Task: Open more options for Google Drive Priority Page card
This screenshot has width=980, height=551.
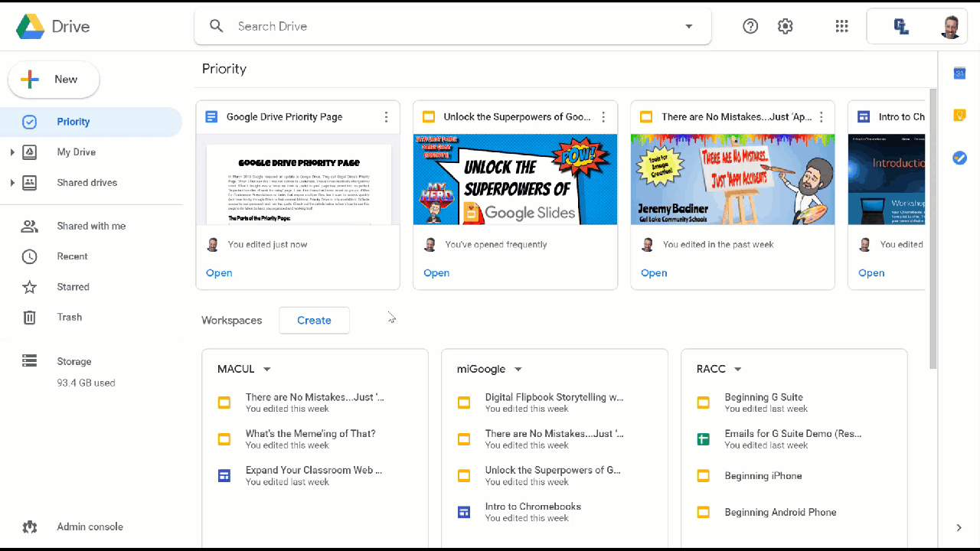Action: [x=386, y=117]
